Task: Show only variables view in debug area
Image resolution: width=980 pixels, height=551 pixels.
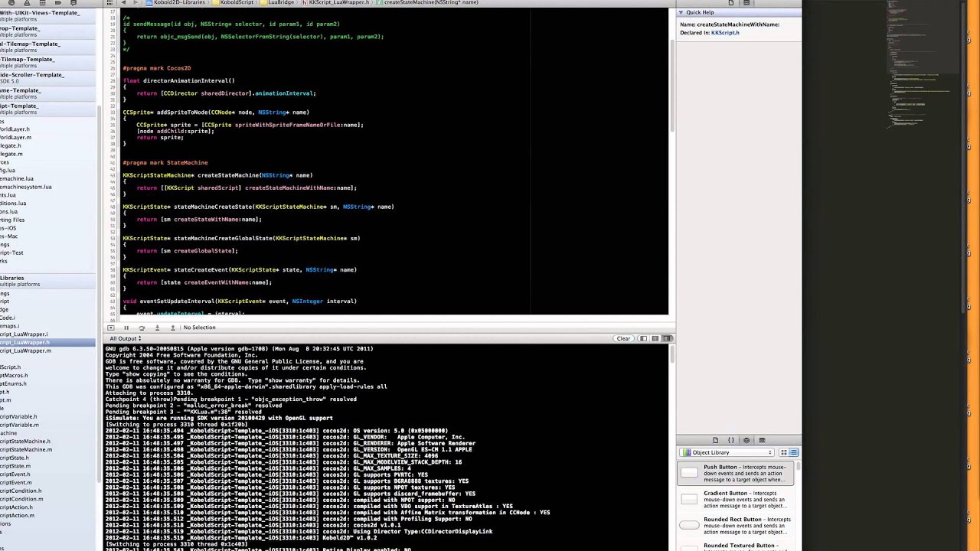Action: 644,338
